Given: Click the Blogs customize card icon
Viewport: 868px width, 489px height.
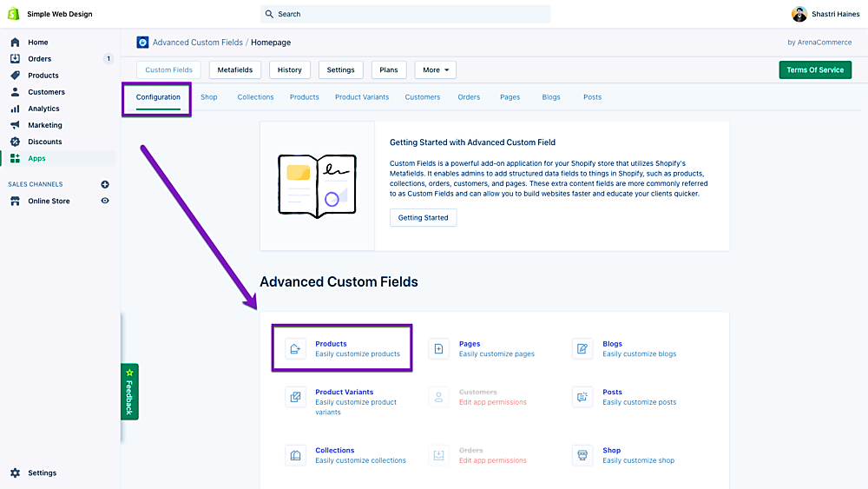Looking at the screenshot, I should [582, 349].
